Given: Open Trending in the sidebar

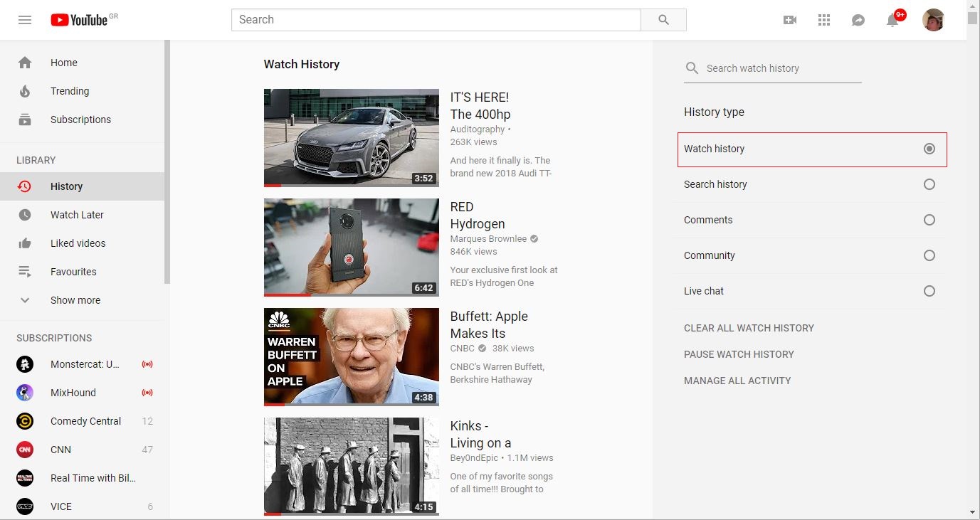Looking at the screenshot, I should (82, 91).
